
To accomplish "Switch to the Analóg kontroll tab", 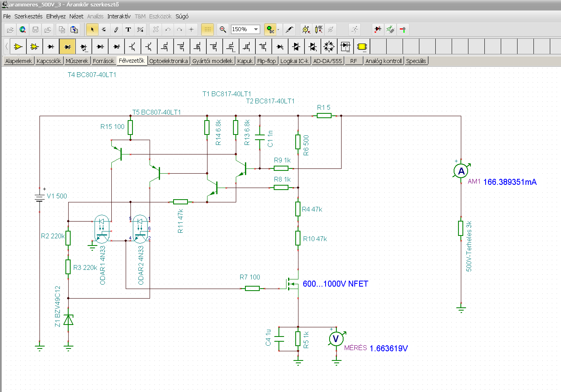I will (x=383, y=61).
